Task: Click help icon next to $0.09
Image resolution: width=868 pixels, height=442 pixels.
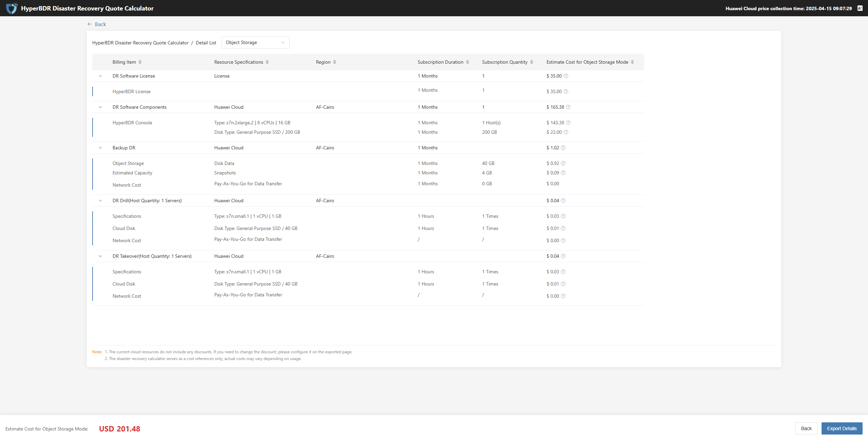Action: coord(563,173)
